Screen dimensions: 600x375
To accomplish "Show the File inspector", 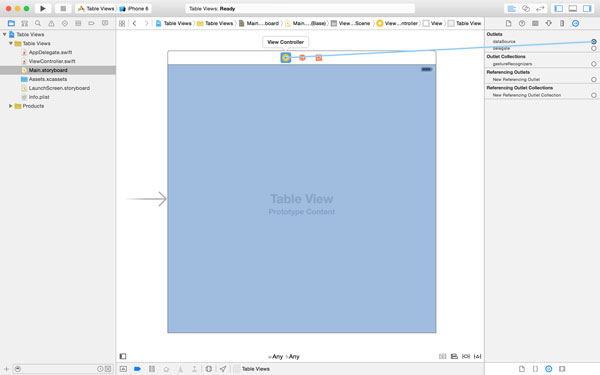I will click(508, 23).
